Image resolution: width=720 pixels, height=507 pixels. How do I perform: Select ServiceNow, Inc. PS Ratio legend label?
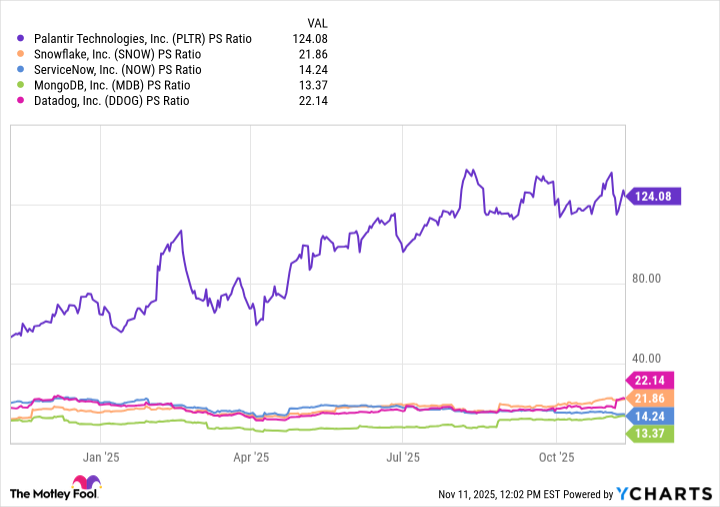point(116,70)
